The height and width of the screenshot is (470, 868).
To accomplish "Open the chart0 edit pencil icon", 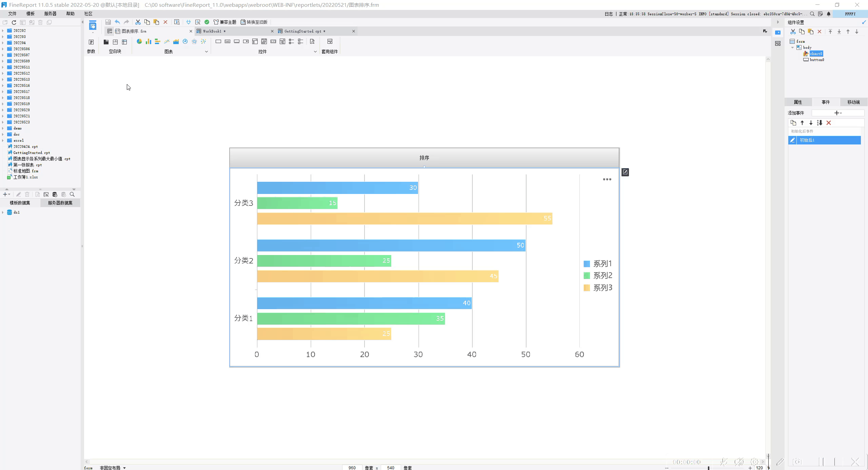I will coord(625,172).
